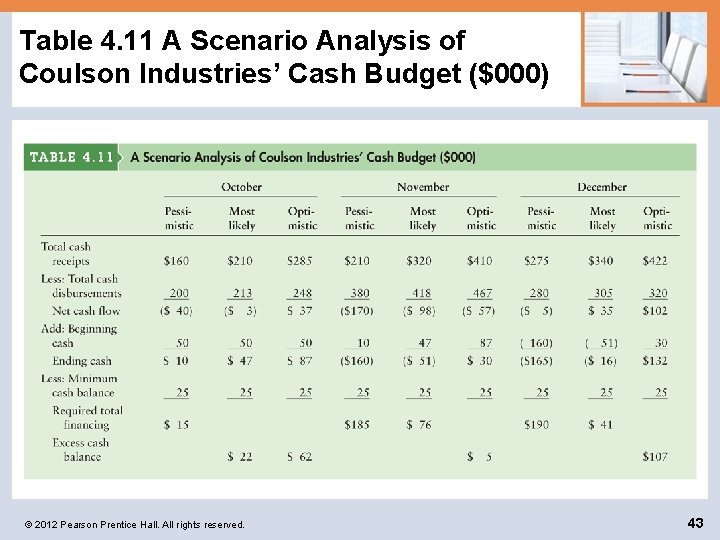
Task: Click the $ 41 required total financing value
Action: [601, 425]
